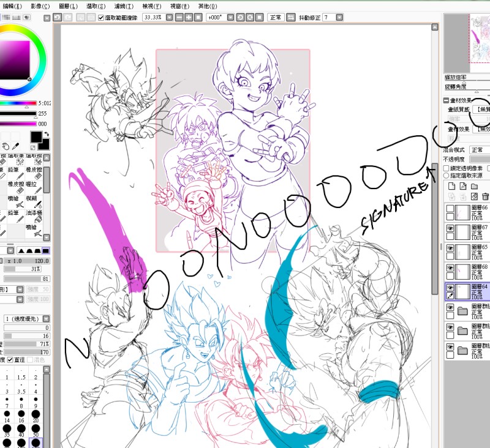Rotate canvas clockwise button
The width and height of the screenshot is (490, 448).
pyautogui.click(x=250, y=18)
